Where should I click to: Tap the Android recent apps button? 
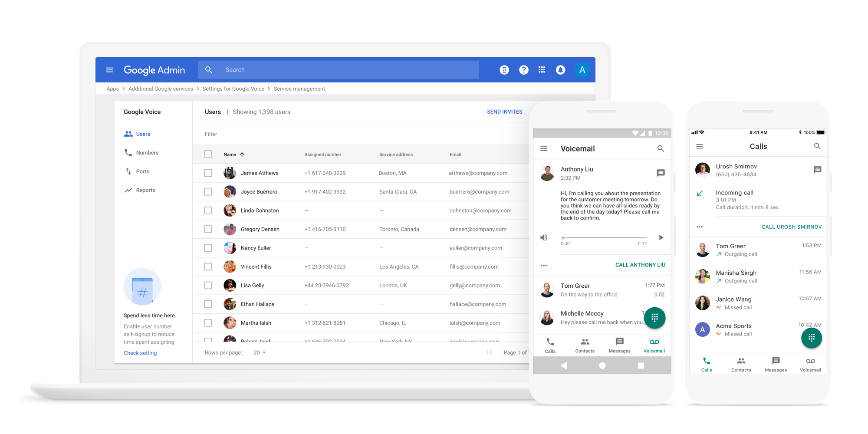(641, 365)
